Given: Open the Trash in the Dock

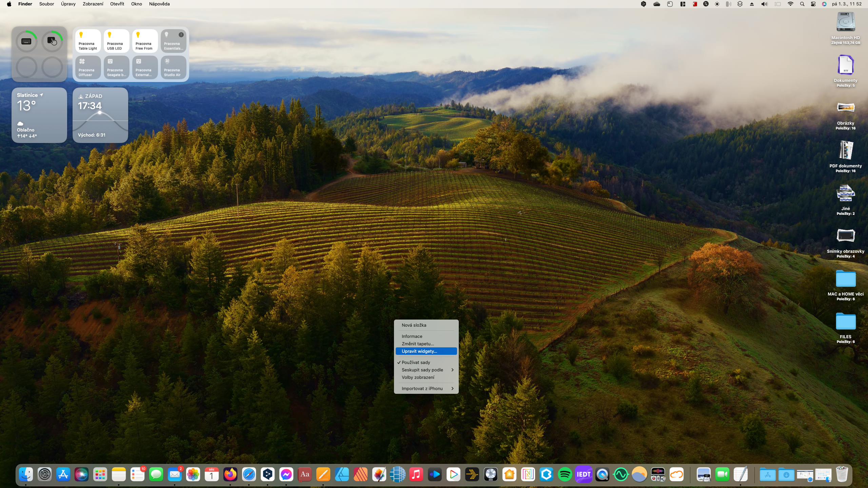Looking at the screenshot, I should pyautogui.click(x=842, y=474).
